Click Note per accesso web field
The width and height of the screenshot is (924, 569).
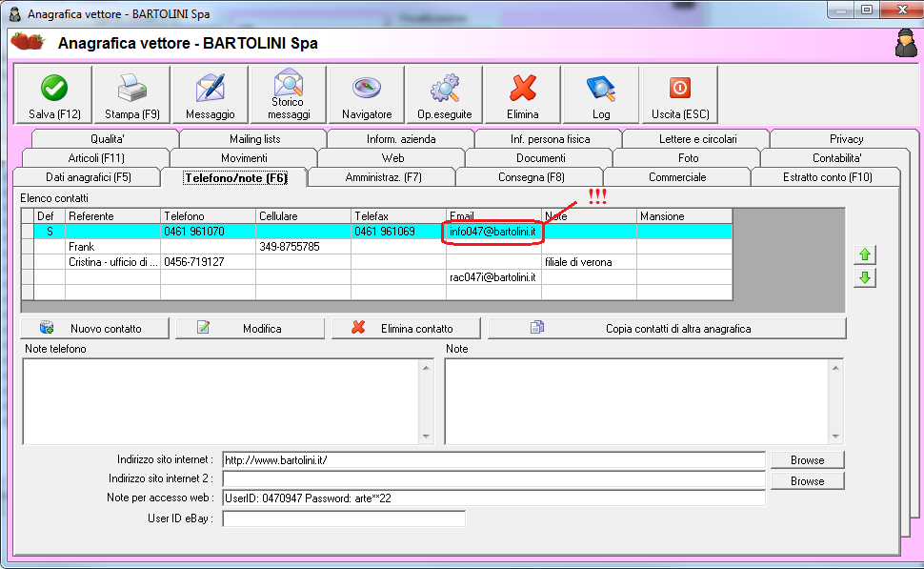tap(493, 498)
